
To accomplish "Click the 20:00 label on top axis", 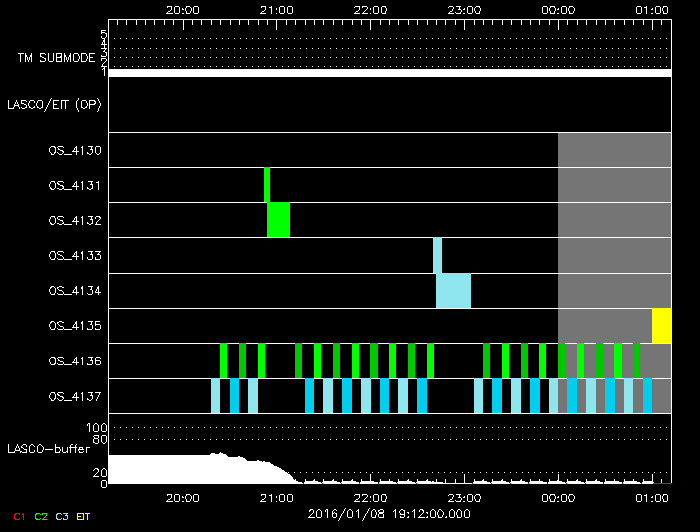I will coord(183,10).
